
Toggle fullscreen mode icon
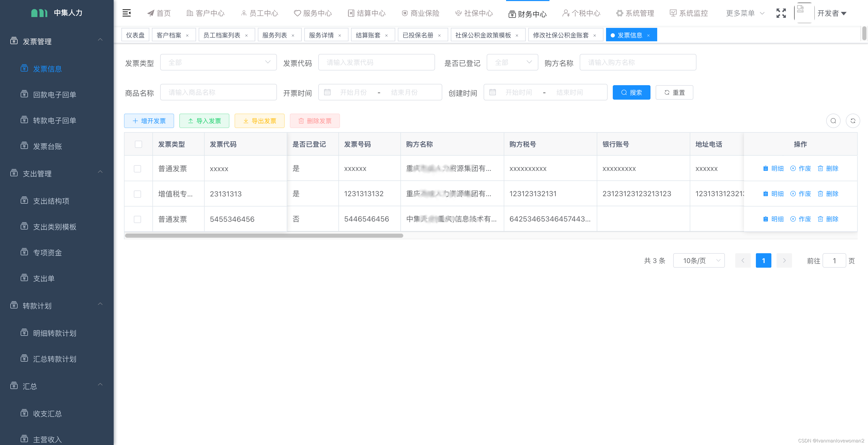point(781,13)
